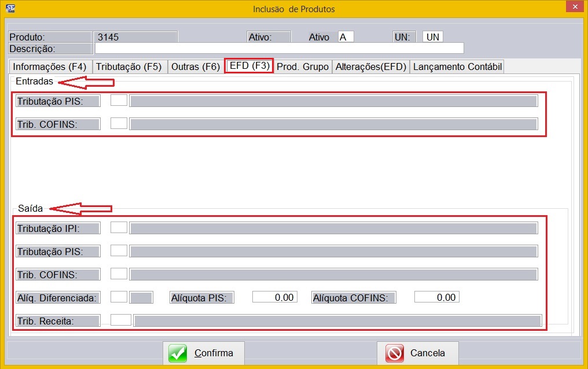
Task: Focus the Entradas Trib. COFINS code box
Action: point(119,124)
